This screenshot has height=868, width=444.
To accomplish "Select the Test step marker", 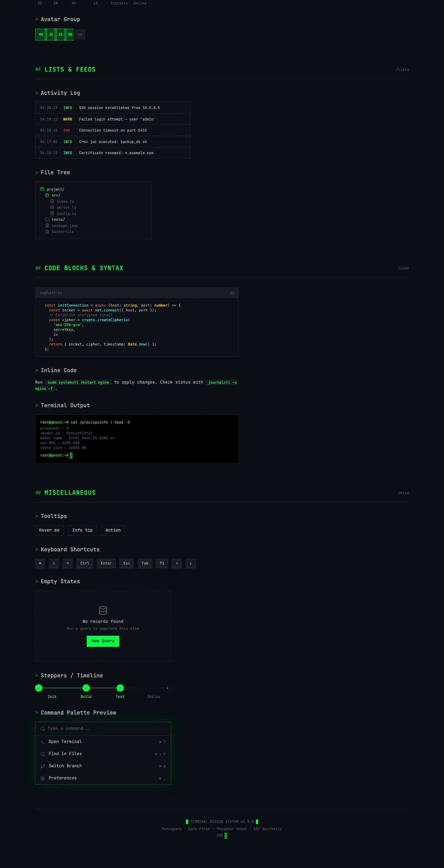I will click(120, 688).
